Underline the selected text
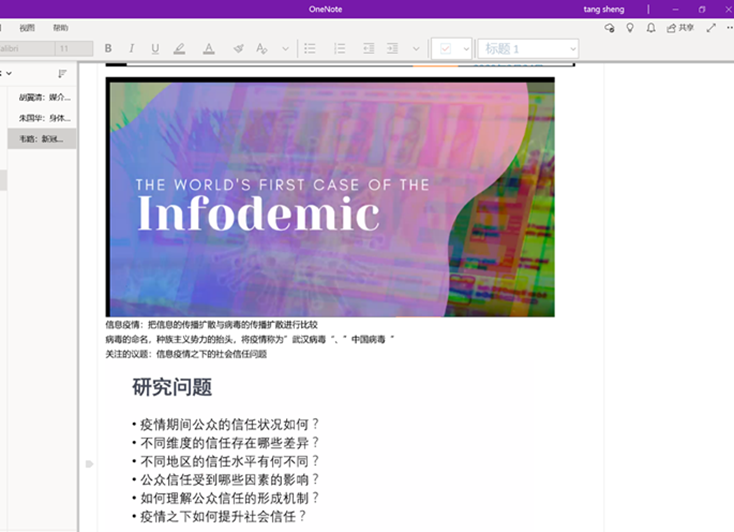Screen dimensions: 734x532 [x=155, y=48]
